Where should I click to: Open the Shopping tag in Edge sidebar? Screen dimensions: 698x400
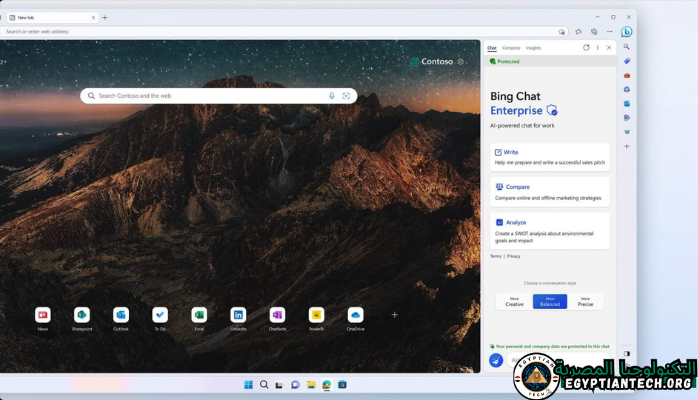pyautogui.click(x=626, y=61)
